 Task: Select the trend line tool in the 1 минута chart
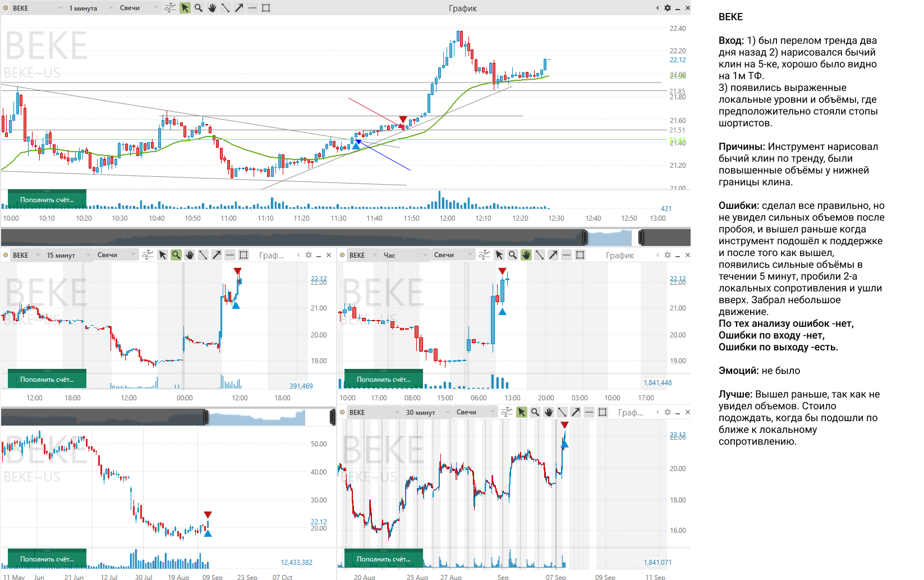point(226,8)
